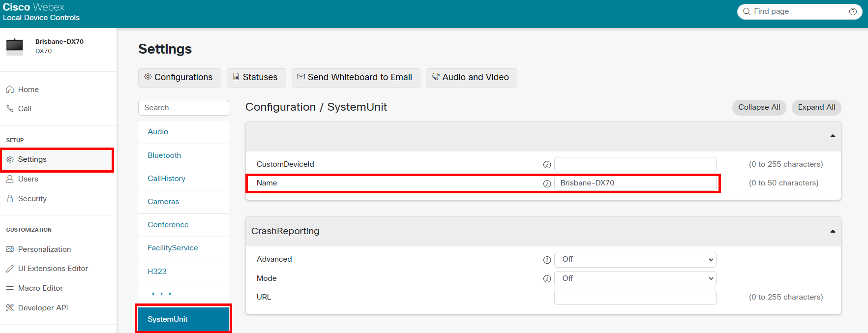Image resolution: width=868 pixels, height=333 pixels.
Task: Click the info icon next to Name field
Action: [546, 183]
